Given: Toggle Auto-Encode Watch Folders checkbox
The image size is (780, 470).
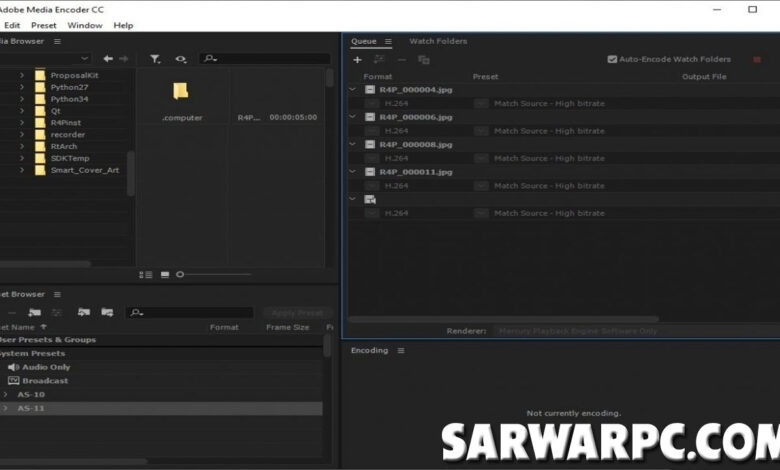Looking at the screenshot, I should coord(612,59).
